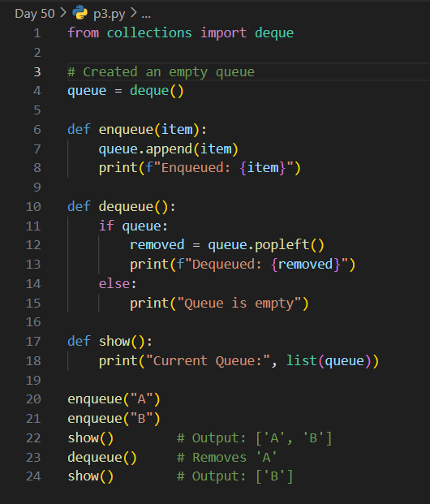
Task: Click line number 1 in gutter
Action: click(37, 33)
